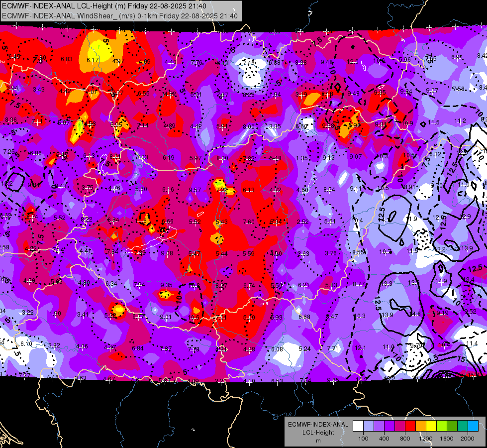Click the grid value '7.25'
The width and height of the screenshot is (487, 448).
click(9, 152)
